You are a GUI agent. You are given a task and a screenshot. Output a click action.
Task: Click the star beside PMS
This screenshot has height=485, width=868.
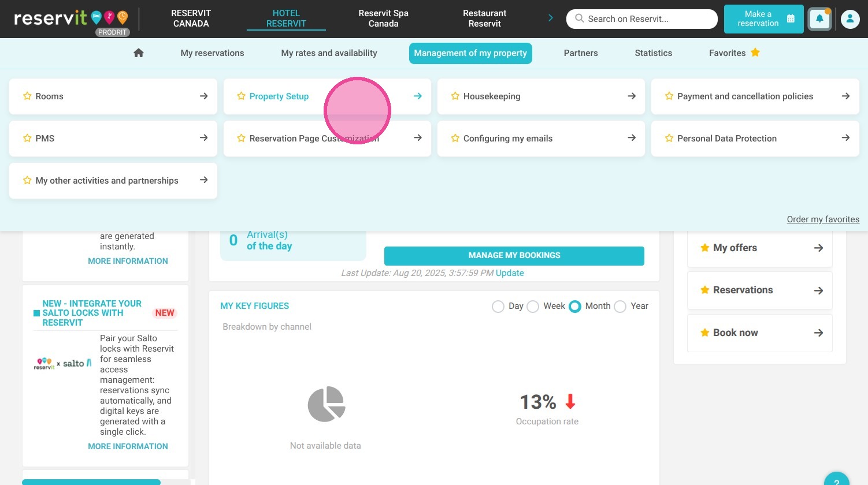27,138
